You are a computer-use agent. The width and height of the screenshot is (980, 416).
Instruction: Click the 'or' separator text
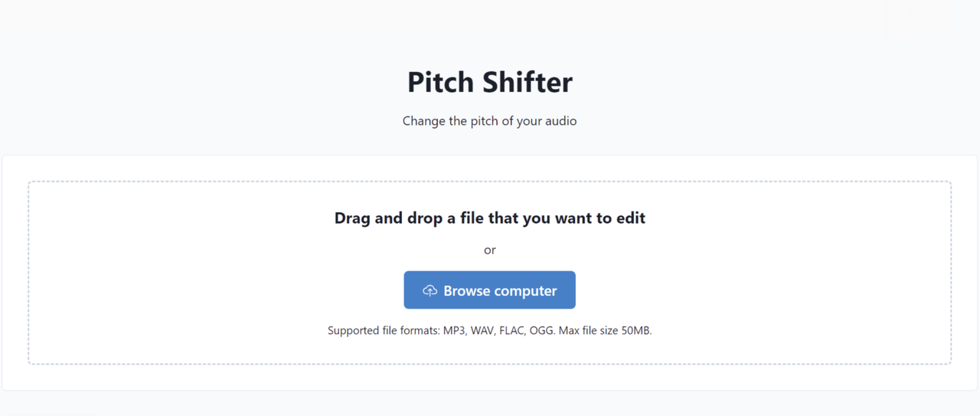[x=489, y=250]
